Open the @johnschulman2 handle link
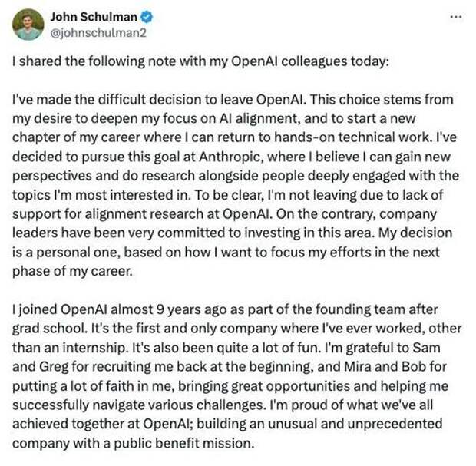This screenshot has height=466, width=476. point(98,33)
